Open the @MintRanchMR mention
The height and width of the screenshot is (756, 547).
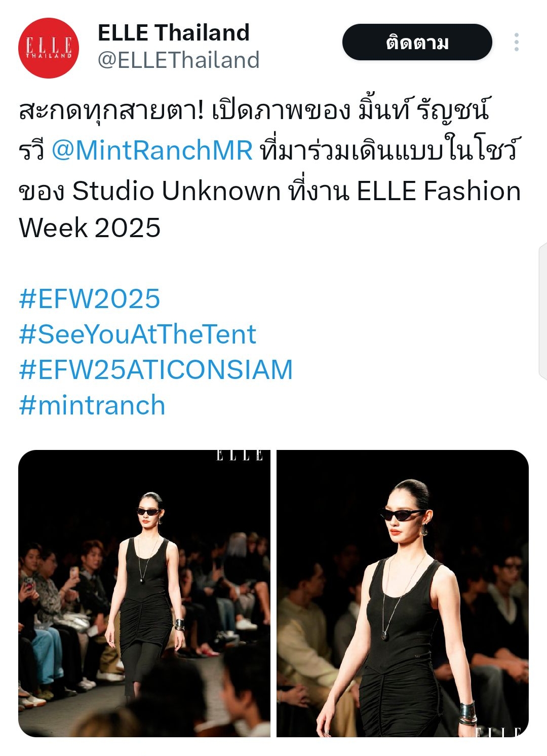tap(152, 150)
